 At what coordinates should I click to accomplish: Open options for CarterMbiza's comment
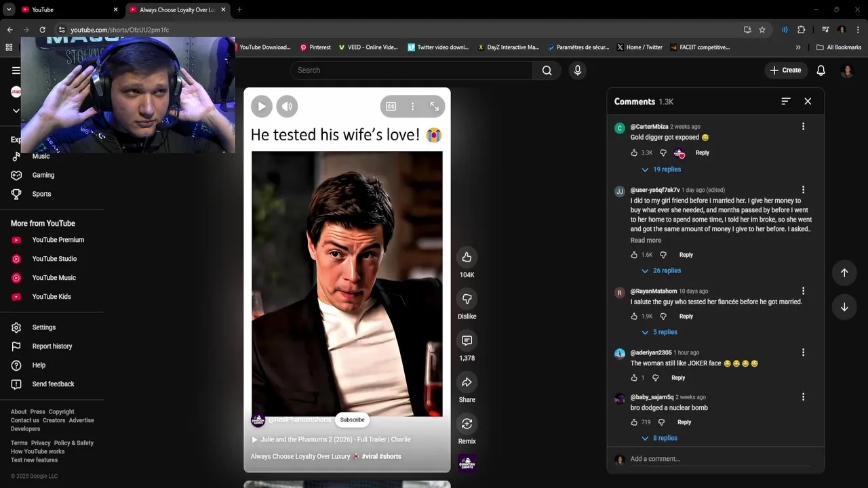click(x=803, y=127)
